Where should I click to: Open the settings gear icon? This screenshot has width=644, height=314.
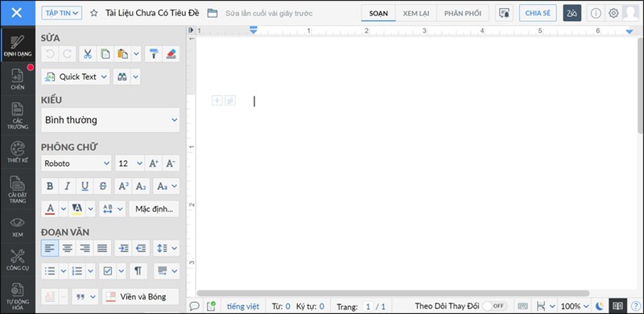(x=613, y=13)
